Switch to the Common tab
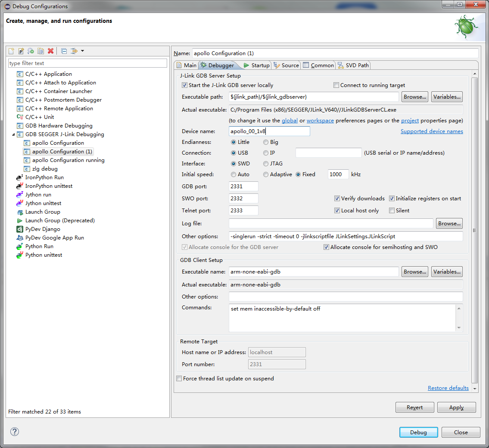489x448 pixels. 318,65
